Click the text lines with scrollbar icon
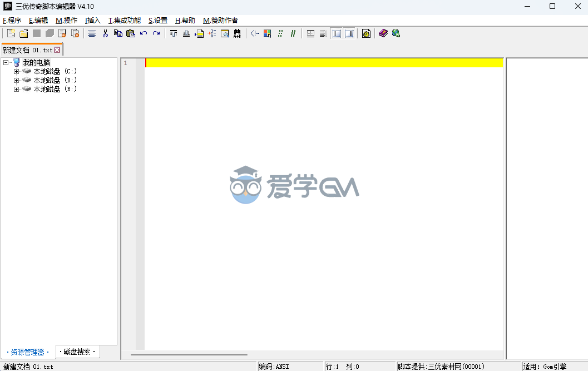Screen dimensions: 588x371 (x=323, y=33)
